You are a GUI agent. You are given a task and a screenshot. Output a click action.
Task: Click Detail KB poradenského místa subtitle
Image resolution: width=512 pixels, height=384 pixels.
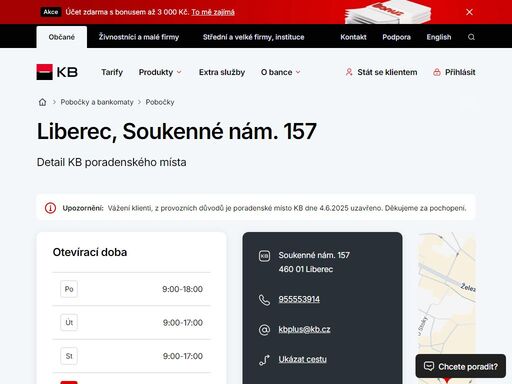[x=111, y=162]
